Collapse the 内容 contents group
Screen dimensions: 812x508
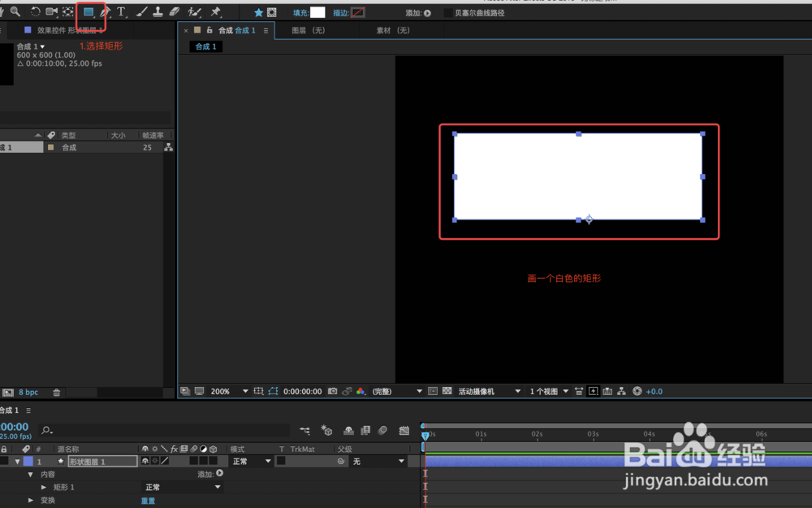(30, 475)
